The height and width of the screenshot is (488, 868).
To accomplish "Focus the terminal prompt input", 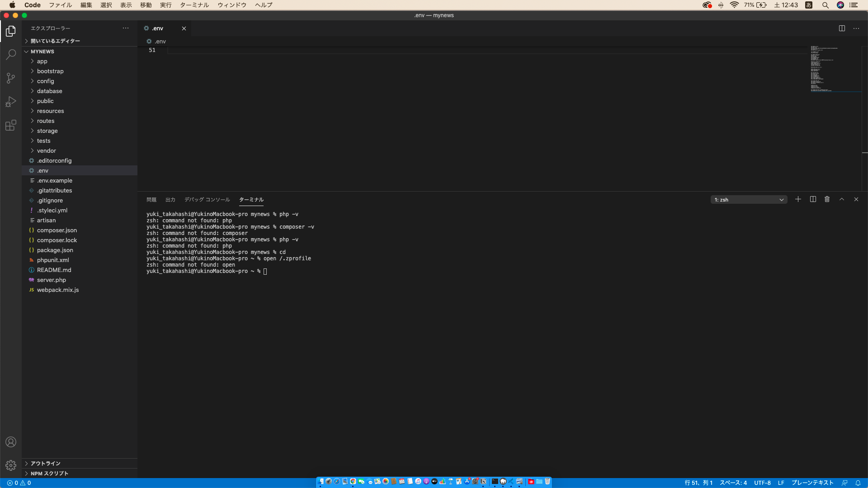I will (266, 272).
